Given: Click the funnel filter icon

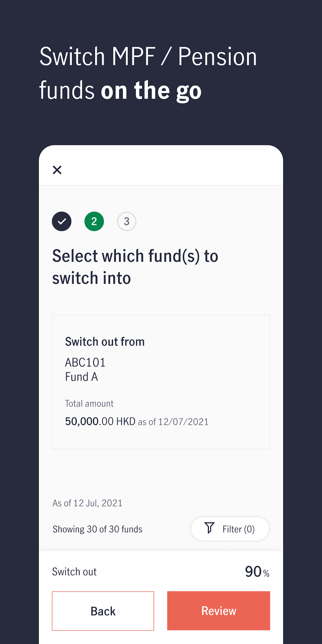Looking at the screenshot, I should click(x=209, y=528).
